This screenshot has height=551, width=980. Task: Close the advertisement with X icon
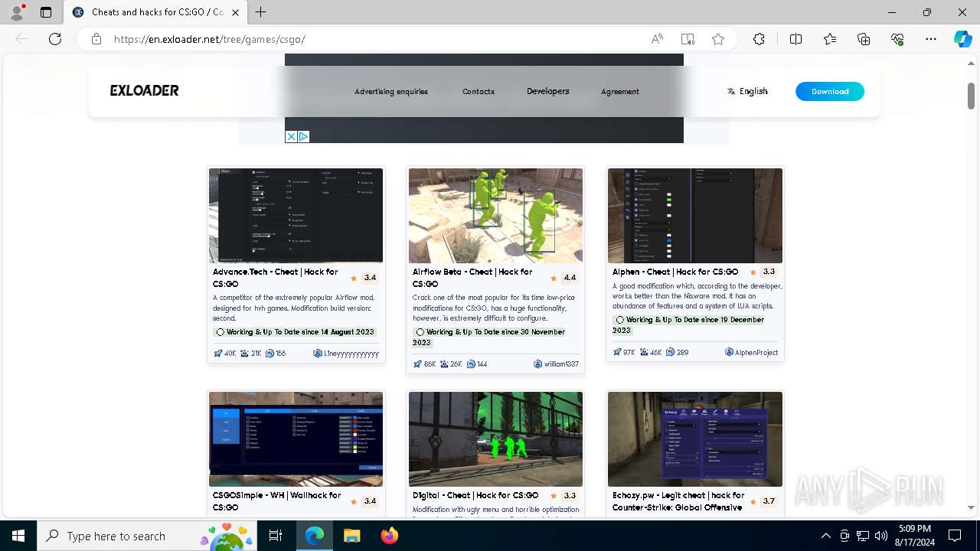coord(291,136)
